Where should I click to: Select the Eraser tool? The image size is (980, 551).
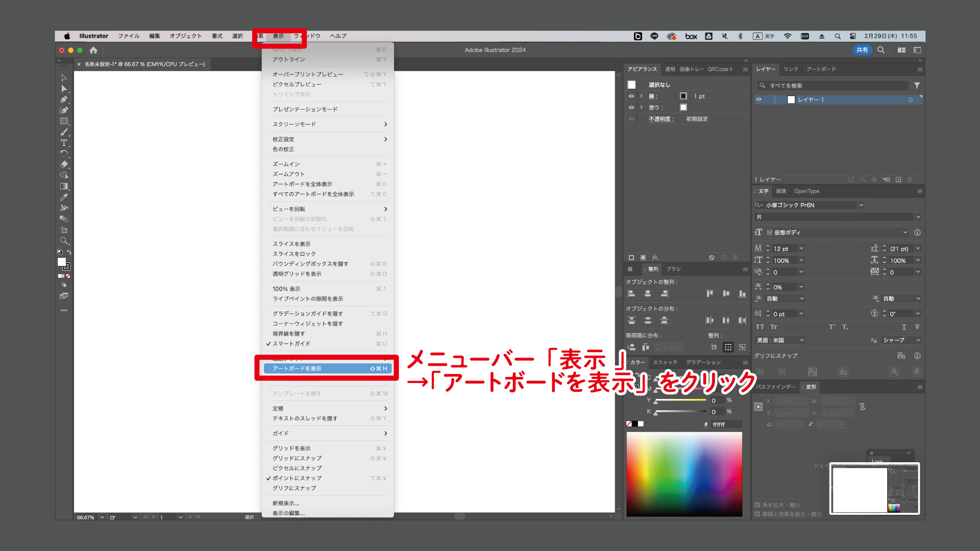coord(64,164)
